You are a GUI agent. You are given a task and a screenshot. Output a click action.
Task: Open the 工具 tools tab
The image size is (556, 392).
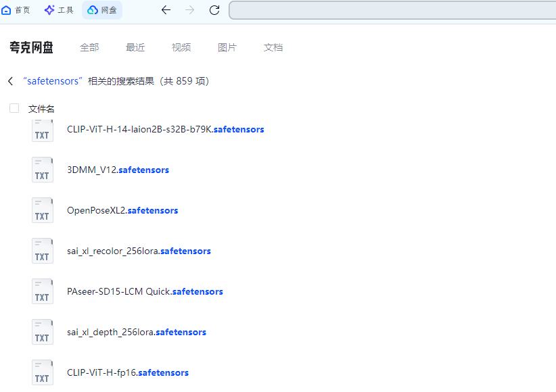(x=59, y=10)
